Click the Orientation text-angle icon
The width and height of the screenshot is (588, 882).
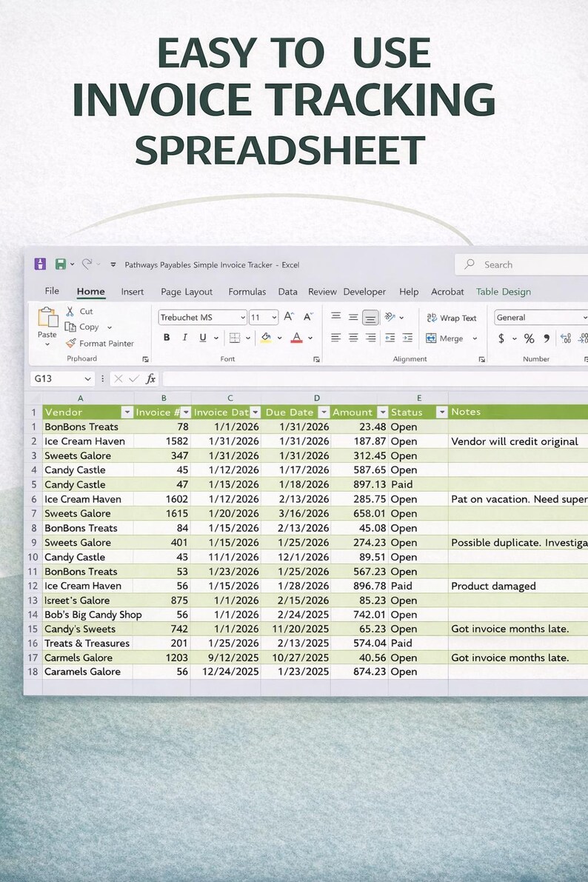[x=390, y=317]
